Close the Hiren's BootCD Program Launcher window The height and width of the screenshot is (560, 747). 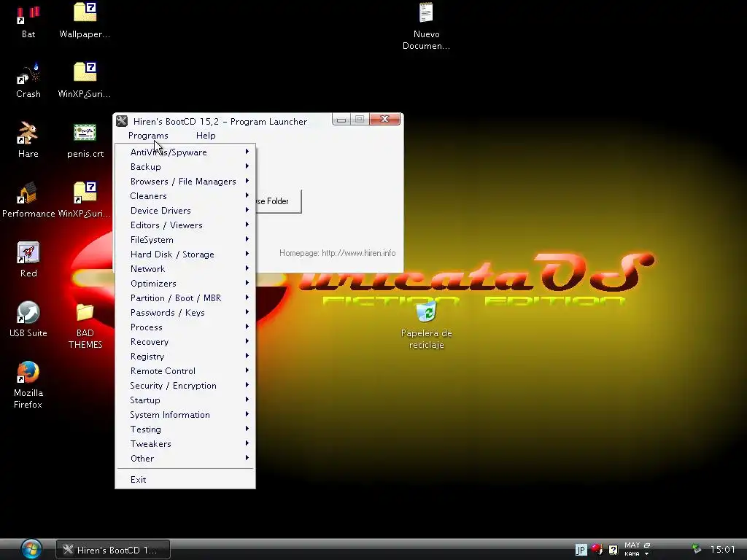(x=385, y=119)
